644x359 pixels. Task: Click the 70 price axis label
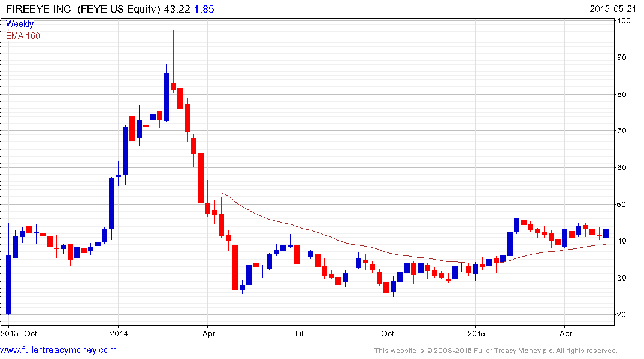(x=622, y=130)
